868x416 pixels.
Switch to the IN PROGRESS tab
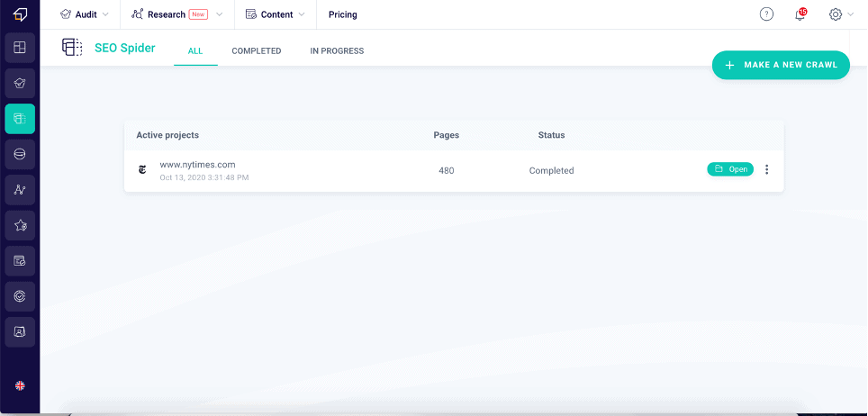tap(337, 51)
